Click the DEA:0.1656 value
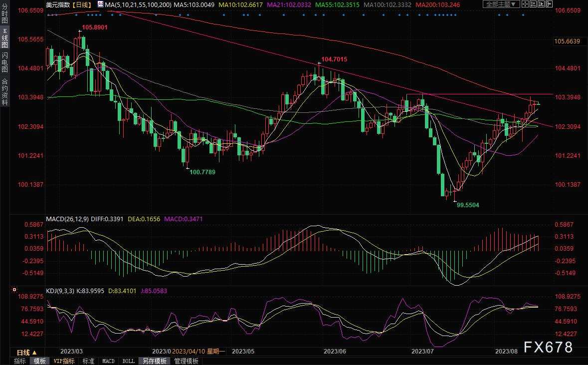Viewport: 588px width, 365px height. tap(144, 219)
